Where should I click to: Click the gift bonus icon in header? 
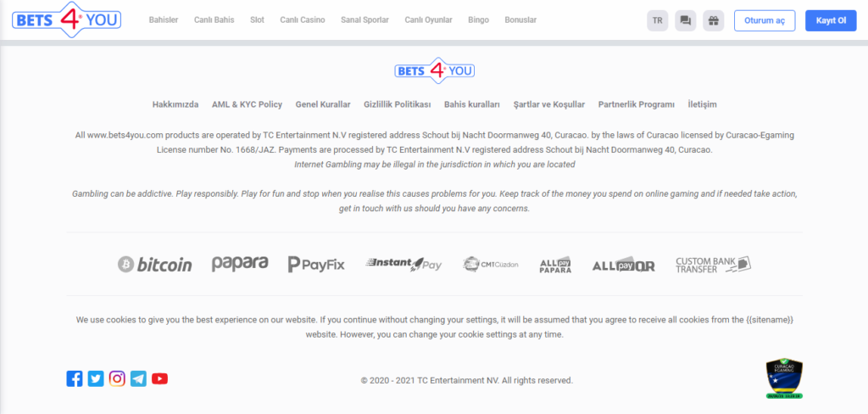tap(713, 20)
